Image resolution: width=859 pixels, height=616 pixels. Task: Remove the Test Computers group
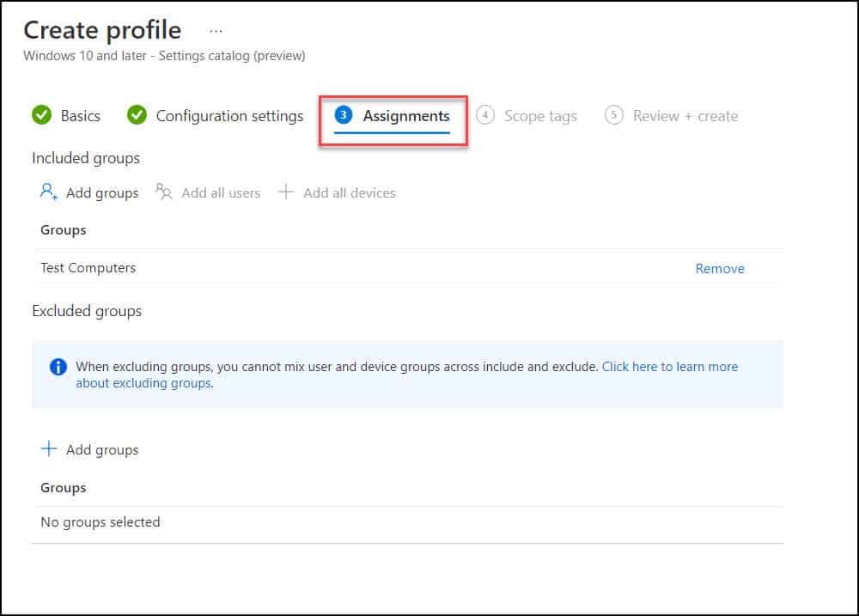[720, 269]
